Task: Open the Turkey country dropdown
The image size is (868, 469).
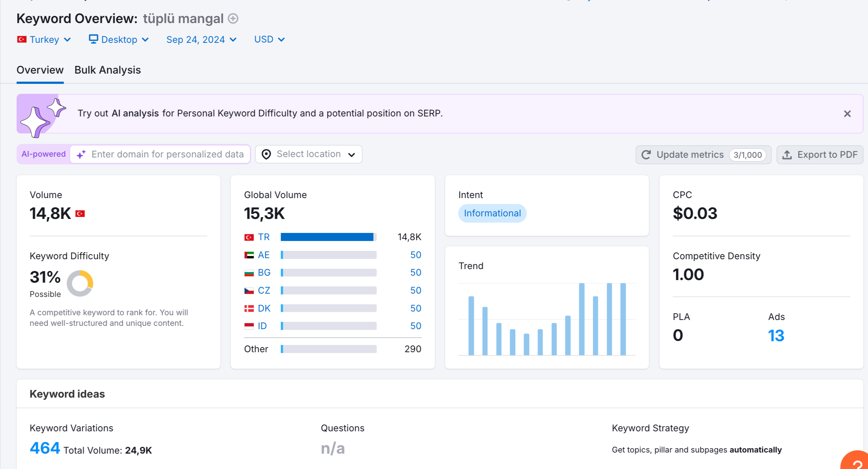Action: coord(44,40)
